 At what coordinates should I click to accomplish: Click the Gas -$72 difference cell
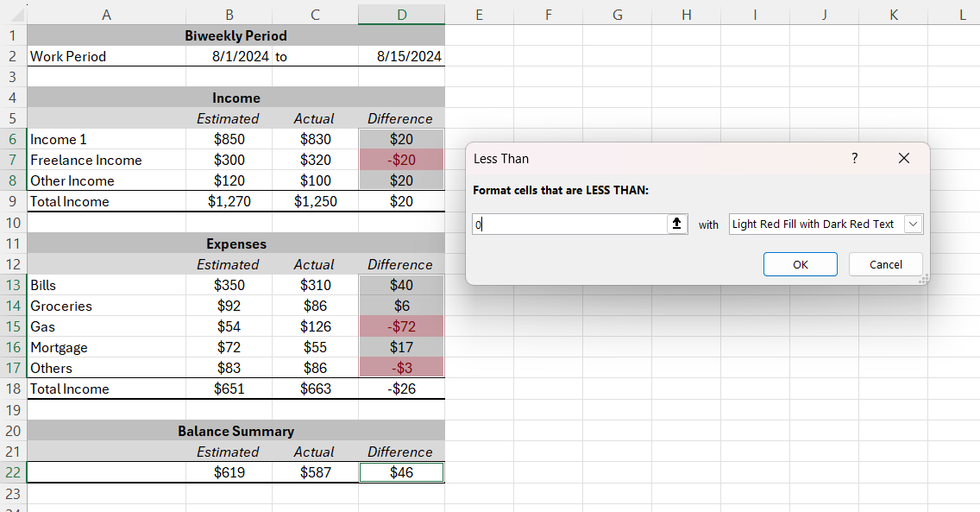[401, 326]
